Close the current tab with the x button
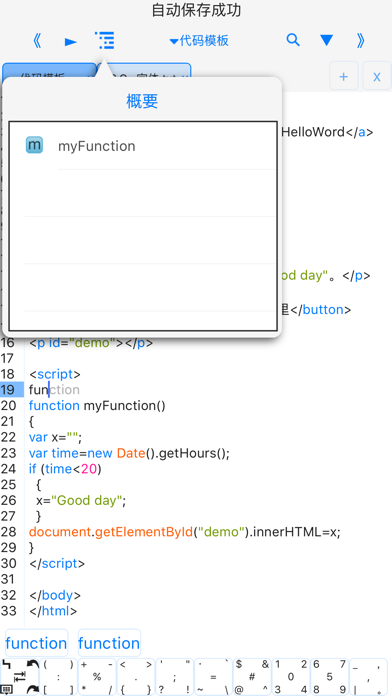 [x=377, y=76]
